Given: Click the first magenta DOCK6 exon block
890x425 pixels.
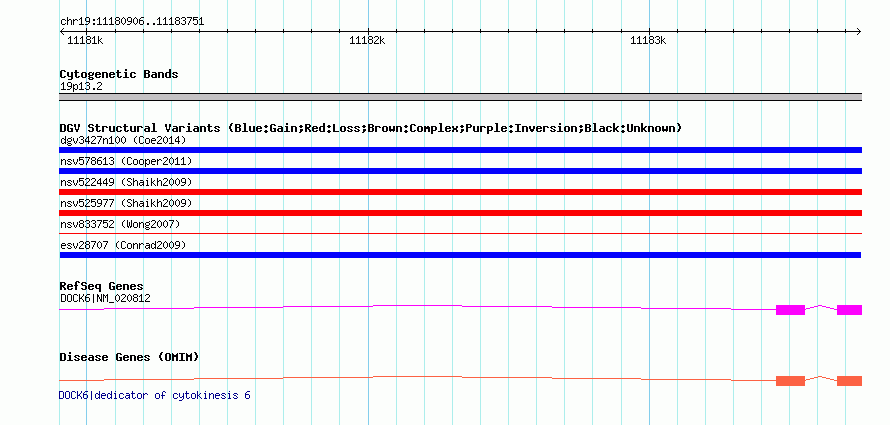Looking at the screenshot, I should tap(790, 310).
